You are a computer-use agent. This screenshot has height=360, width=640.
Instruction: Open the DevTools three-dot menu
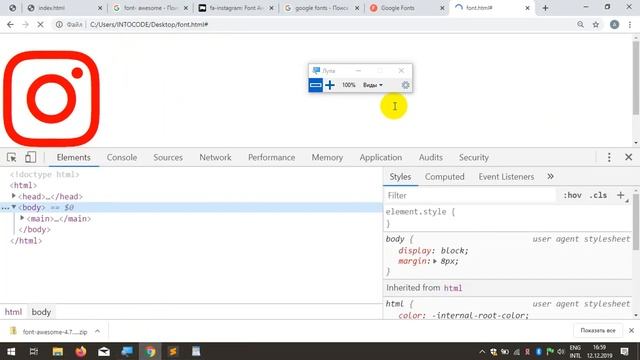609,158
